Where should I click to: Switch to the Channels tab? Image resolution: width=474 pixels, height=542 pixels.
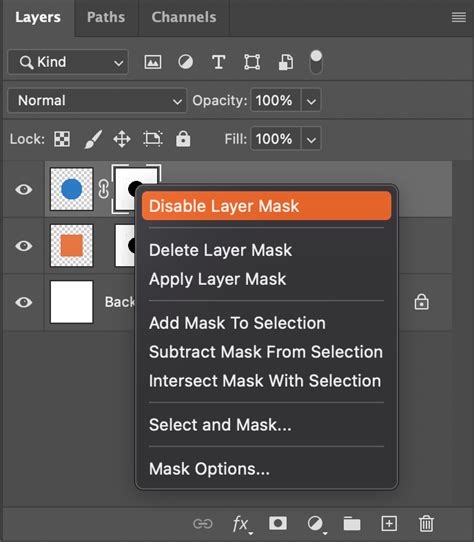click(184, 17)
